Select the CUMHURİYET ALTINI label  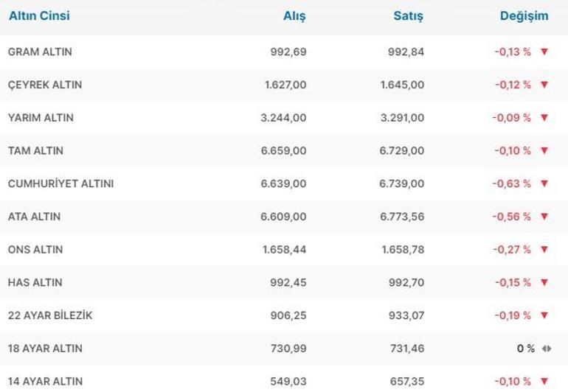click(60, 183)
